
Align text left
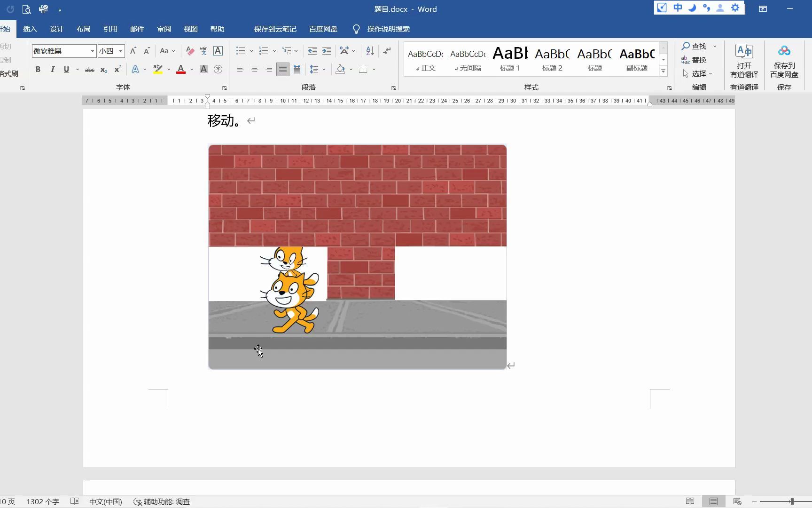pos(240,69)
